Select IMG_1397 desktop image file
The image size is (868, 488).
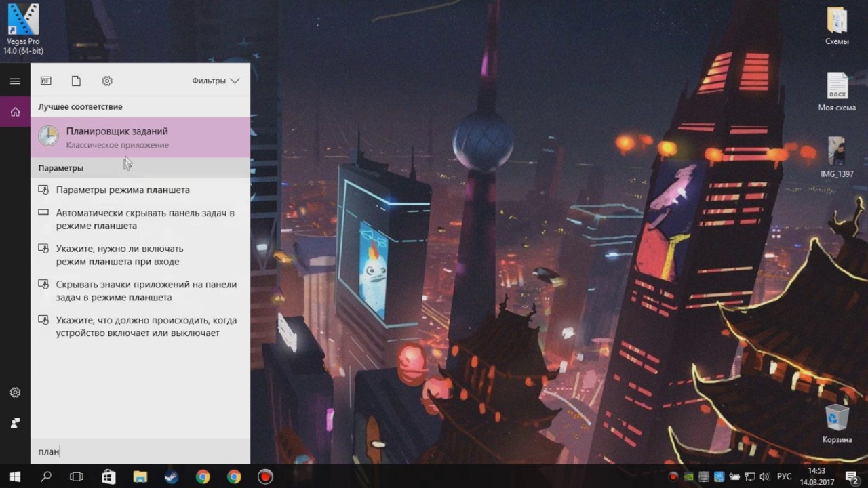(837, 158)
